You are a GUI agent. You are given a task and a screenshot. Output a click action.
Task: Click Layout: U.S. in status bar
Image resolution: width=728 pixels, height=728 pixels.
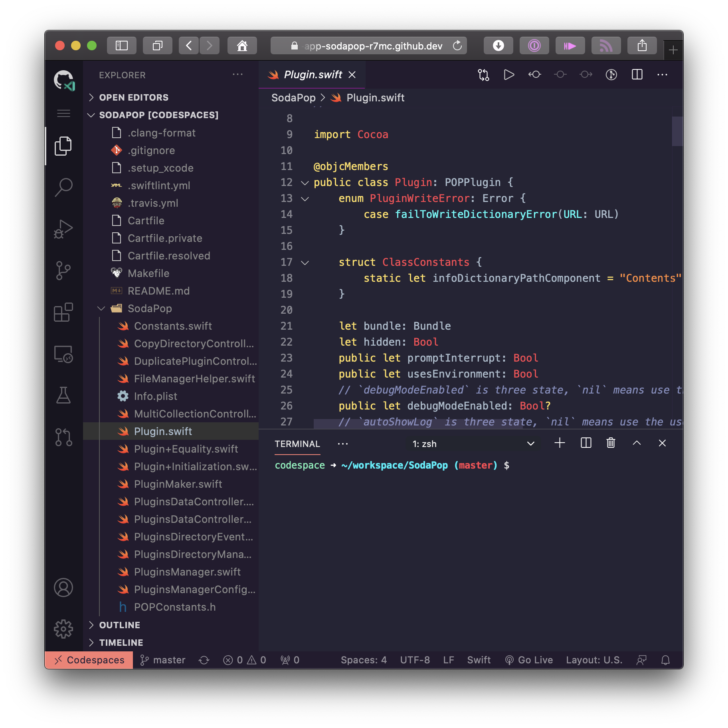tap(594, 660)
